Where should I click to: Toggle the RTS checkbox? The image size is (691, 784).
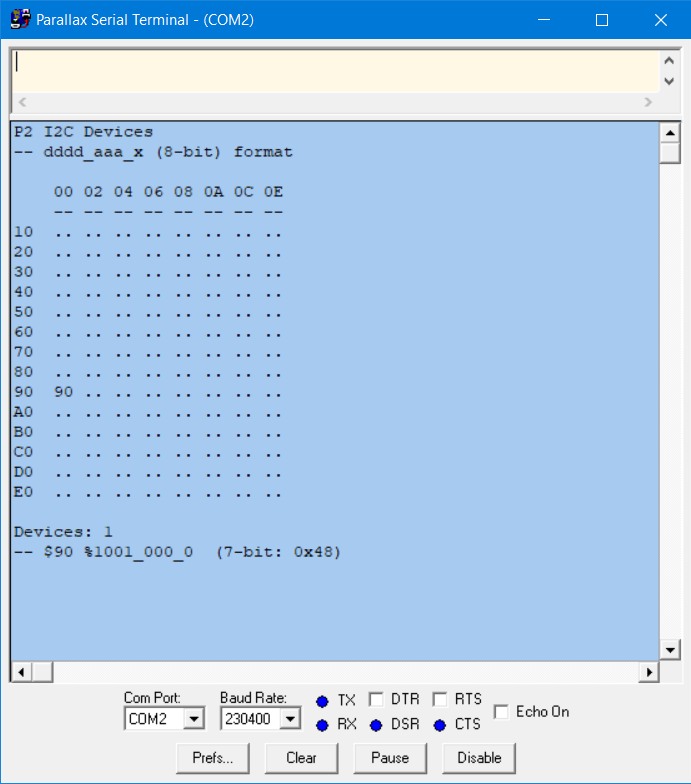[x=440, y=699]
